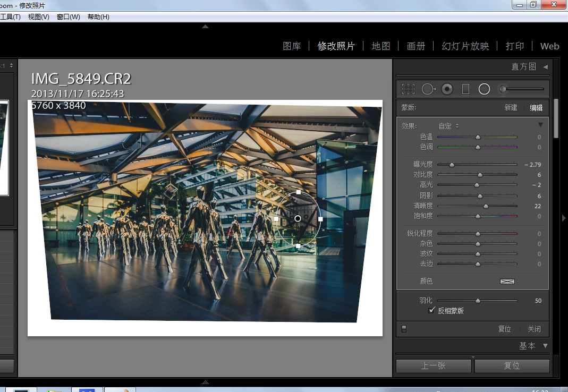The image size is (568, 392).
Task: Open the 效果 自定 preset dropdown
Action: (x=449, y=126)
